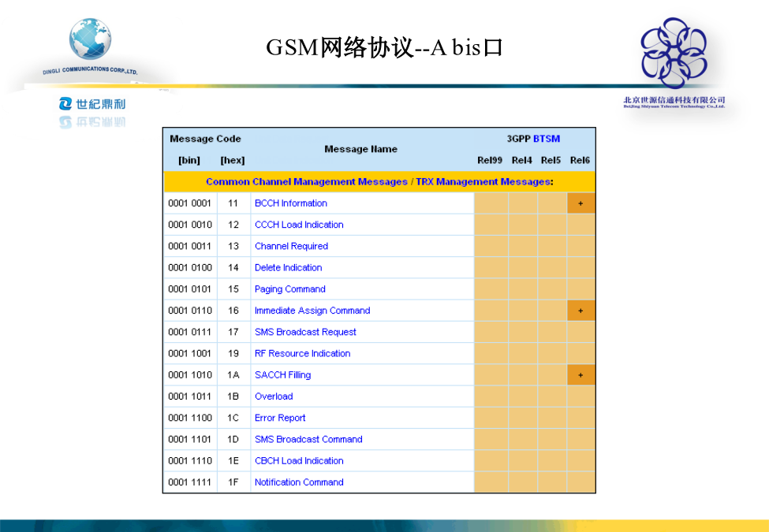Click the Message Name column header
The width and height of the screenshot is (769, 532).
(361, 149)
